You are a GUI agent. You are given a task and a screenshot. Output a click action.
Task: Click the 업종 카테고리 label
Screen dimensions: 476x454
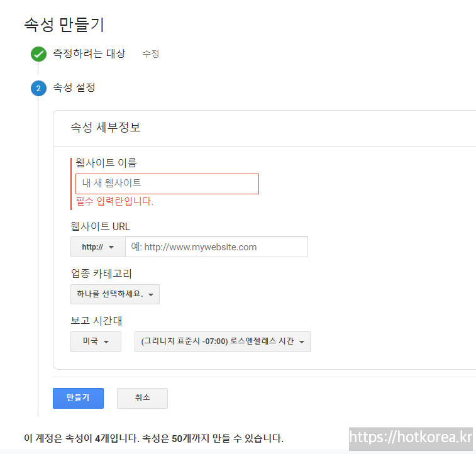pos(101,274)
